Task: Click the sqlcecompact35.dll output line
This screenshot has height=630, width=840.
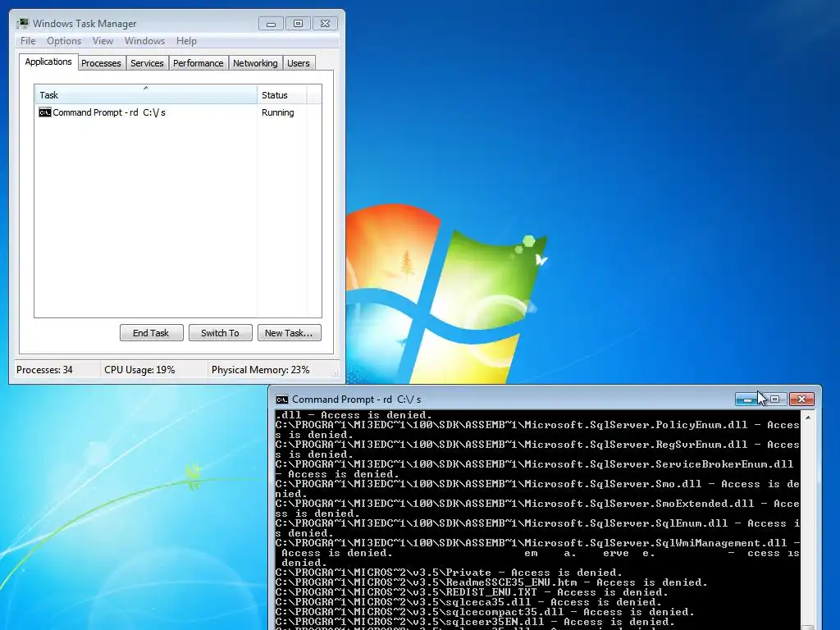Action: 485,612
